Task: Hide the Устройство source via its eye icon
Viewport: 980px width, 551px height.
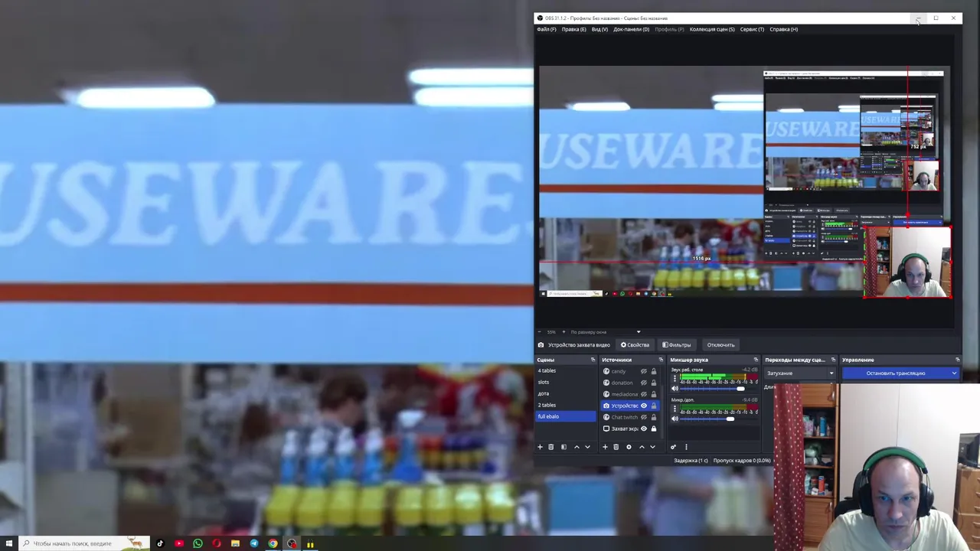Action: pyautogui.click(x=643, y=406)
